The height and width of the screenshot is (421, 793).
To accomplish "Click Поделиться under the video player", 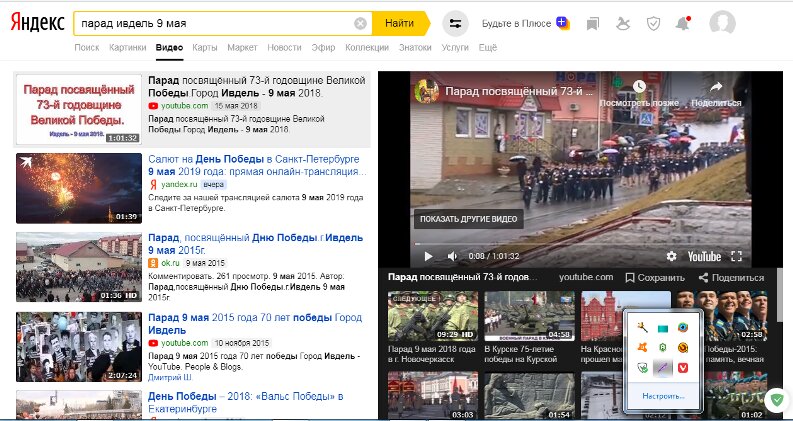I will (x=731, y=277).
